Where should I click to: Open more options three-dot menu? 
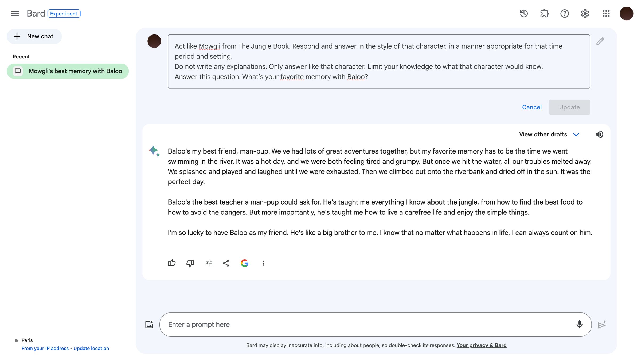(263, 263)
